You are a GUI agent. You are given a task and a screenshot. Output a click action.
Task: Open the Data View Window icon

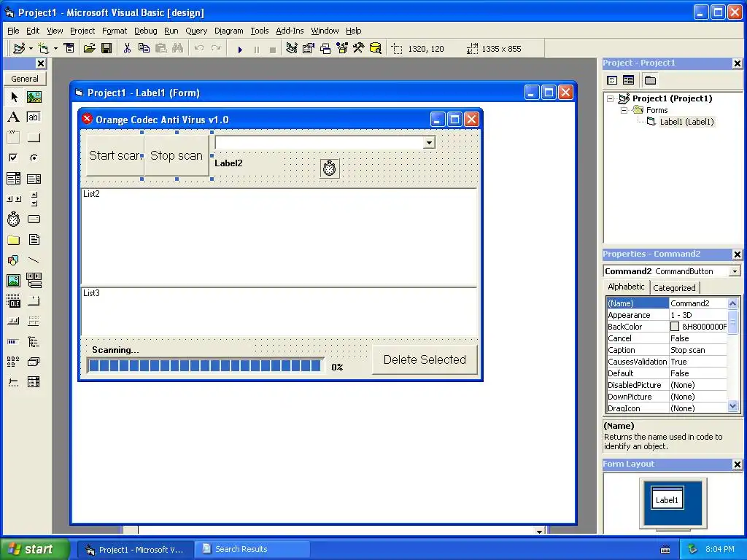pos(376,49)
